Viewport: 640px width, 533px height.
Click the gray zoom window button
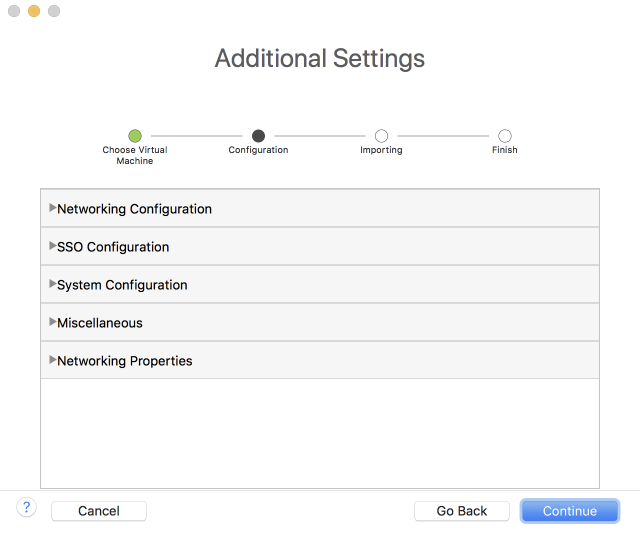pos(54,11)
